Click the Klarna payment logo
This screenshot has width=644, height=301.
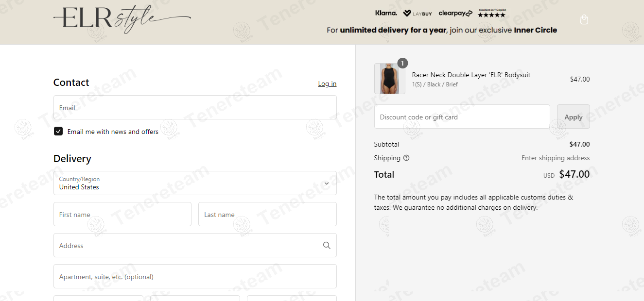tap(386, 13)
